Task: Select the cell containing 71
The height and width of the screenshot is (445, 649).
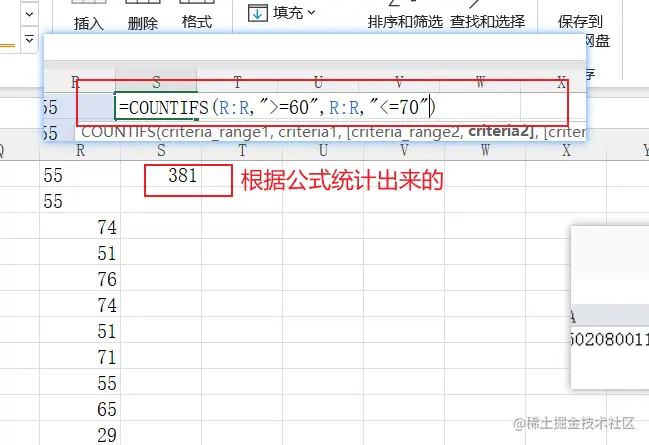Action: click(x=80, y=356)
